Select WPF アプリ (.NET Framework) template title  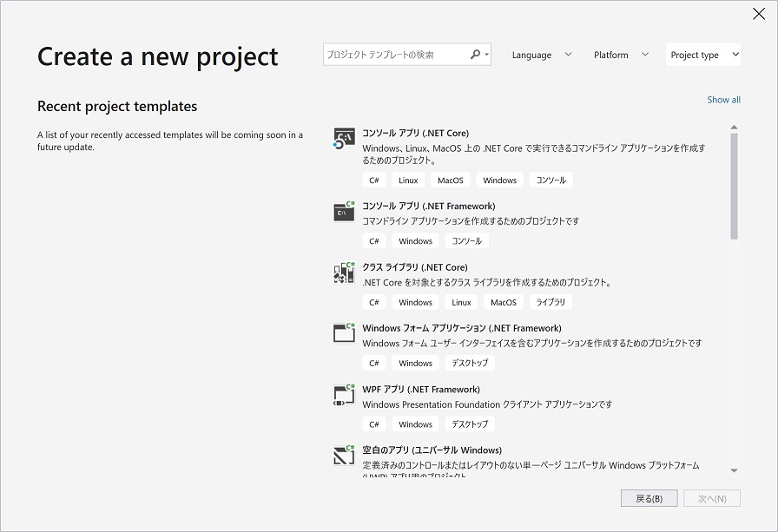pos(421,389)
